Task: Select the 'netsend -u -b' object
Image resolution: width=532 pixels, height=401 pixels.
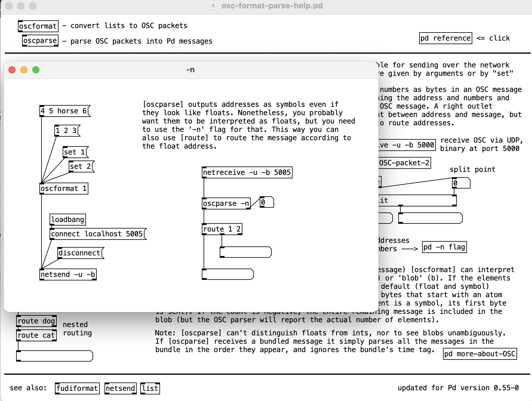Action: tap(68, 274)
